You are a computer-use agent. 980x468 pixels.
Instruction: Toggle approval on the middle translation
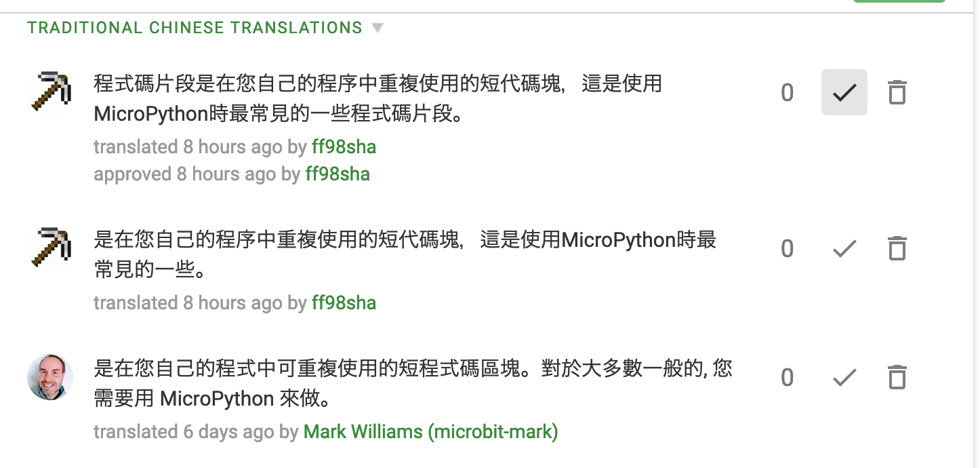click(844, 248)
